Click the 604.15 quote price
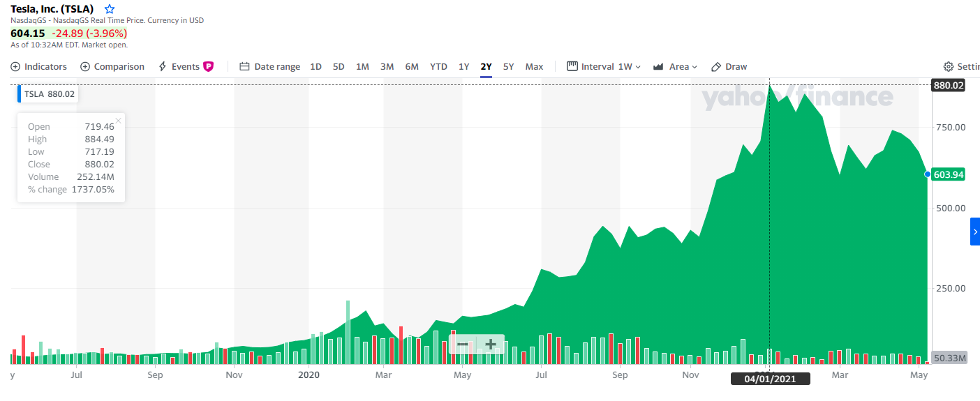 pos(28,33)
